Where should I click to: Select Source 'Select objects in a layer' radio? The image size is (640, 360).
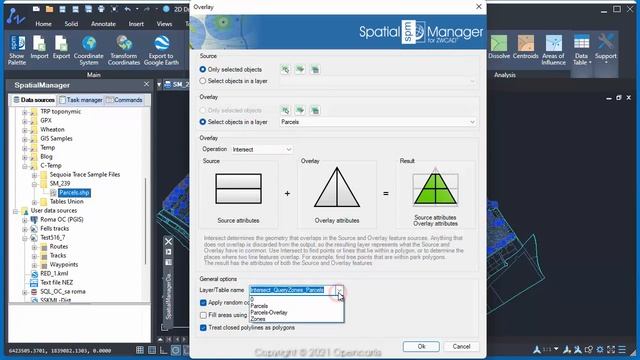point(202,81)
